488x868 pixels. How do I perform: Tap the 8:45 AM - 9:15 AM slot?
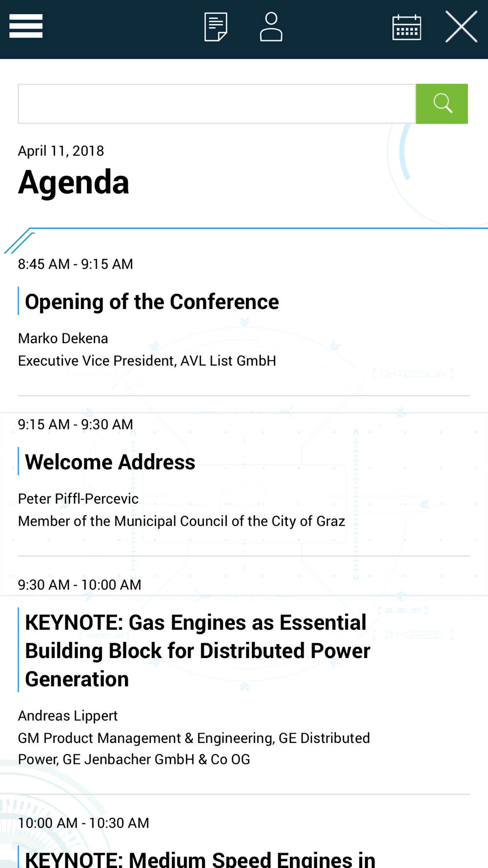click(76, 264)
